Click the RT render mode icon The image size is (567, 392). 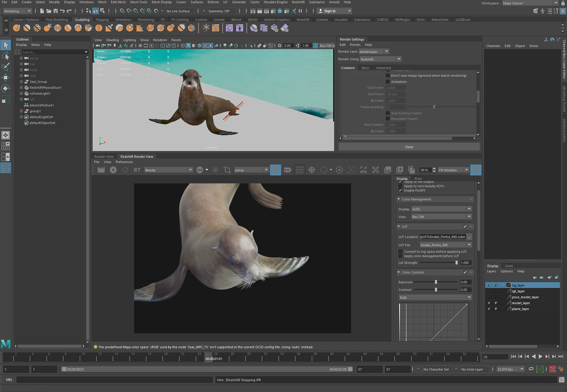(137, 170)
